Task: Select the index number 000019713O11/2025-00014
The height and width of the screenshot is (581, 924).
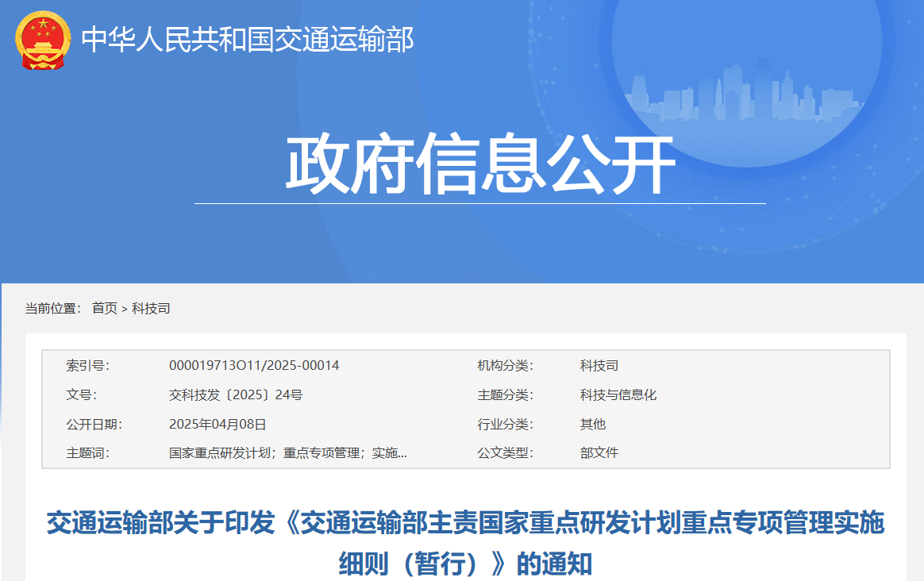Action: click(x=254, y=366)
